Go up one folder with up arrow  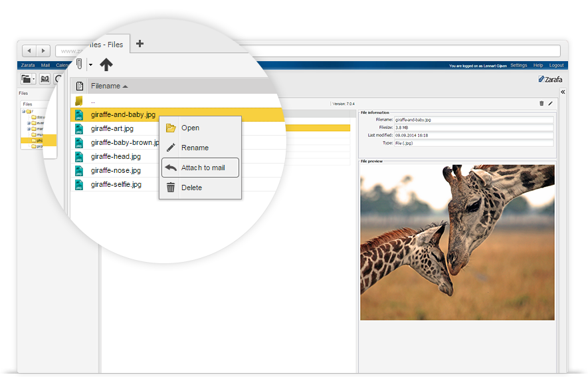[106, 64]
